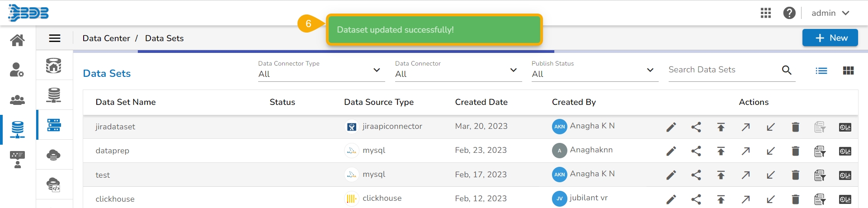The width and height of the screenshot is (868, 208).
Task: Go to home from the sidebar
Action: (x=18, y=40)
